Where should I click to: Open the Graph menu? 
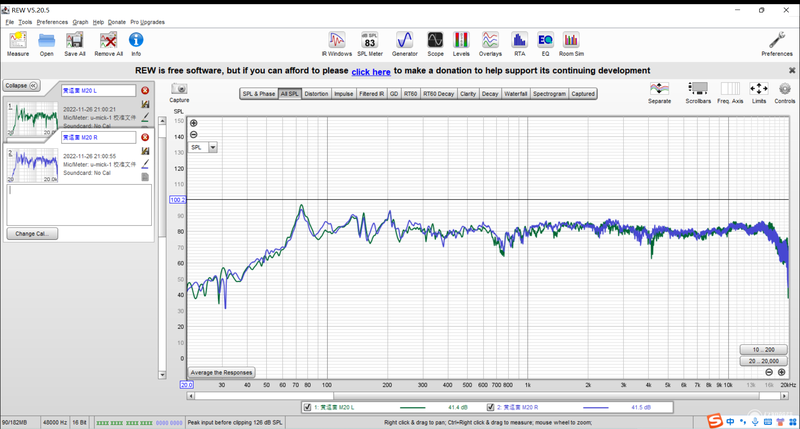(x=80, y=22)
